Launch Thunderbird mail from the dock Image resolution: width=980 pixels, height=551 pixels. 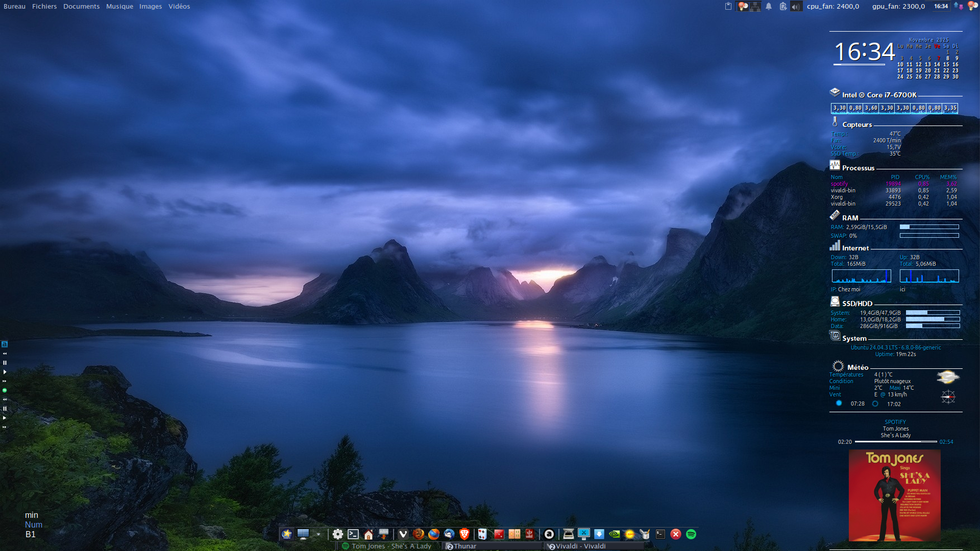[449, 534]
